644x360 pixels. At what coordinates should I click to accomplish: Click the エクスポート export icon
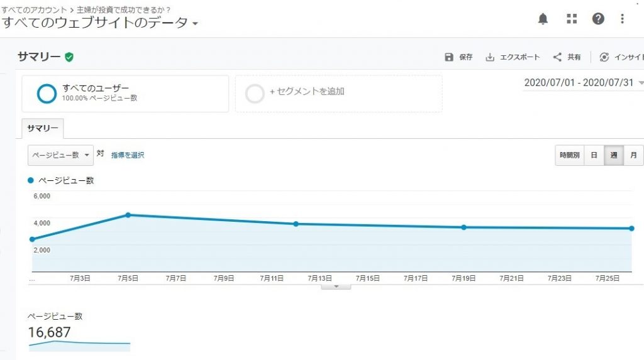[x=489, y=57]
